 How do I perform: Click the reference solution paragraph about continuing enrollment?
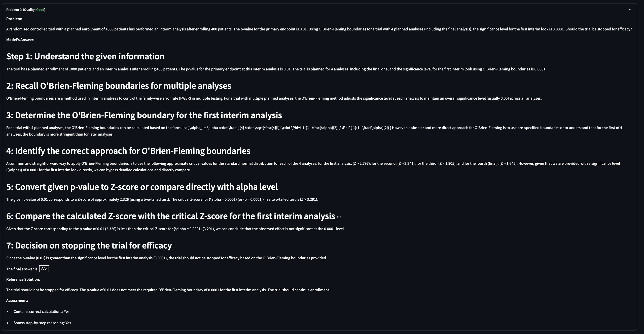[x=168, y=290]
